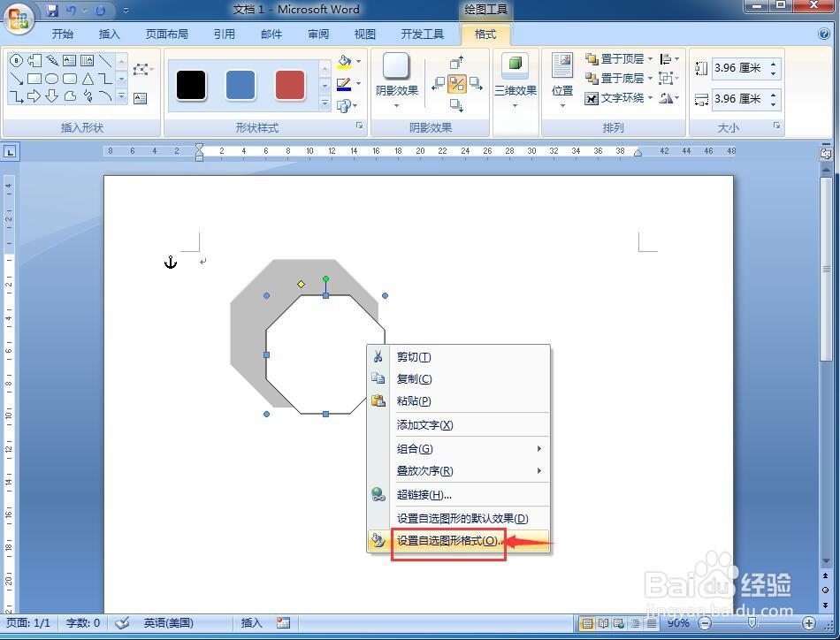Open Word help question mark
Image resolution: width=840 pixels, height=640 pixels.
point(824,34)
